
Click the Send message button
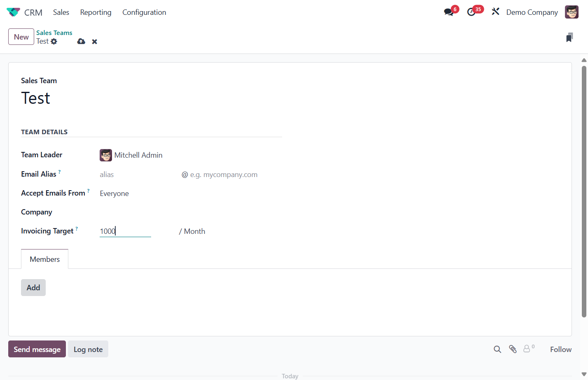click(x=37, y=349)
